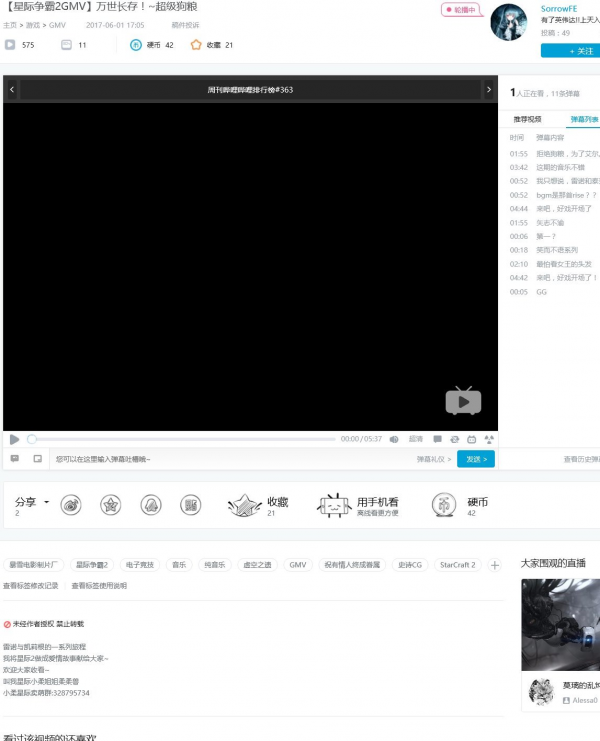Click the 发送 send button
The height and width of the screenshot is (741, 600).
click(x=476, y=459)
